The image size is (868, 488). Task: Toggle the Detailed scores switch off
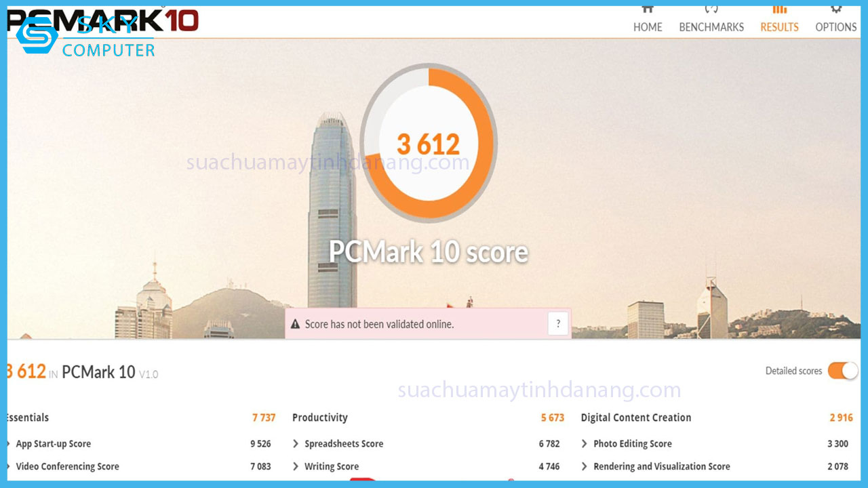click(x=842, y=371)
